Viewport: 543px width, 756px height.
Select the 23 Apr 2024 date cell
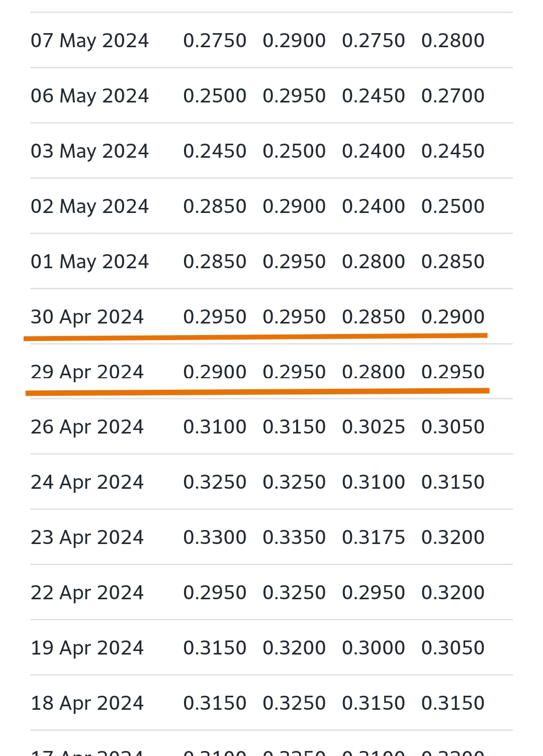point(87,537)
